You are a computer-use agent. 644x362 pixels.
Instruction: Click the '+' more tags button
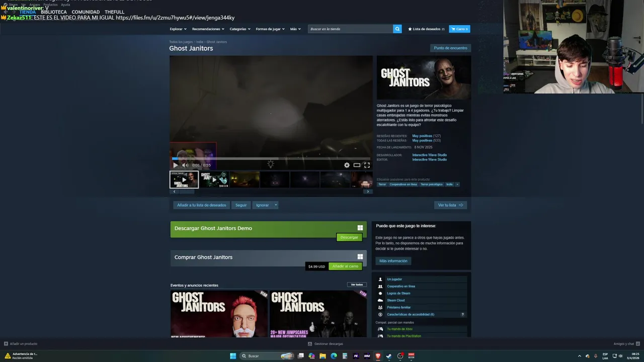pyautogui.click(x=457, y=185)
